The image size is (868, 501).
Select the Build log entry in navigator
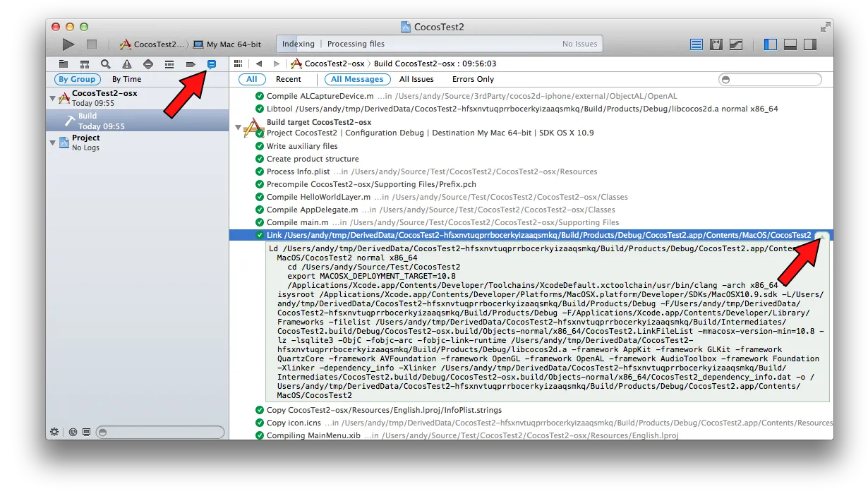(137, 121)
